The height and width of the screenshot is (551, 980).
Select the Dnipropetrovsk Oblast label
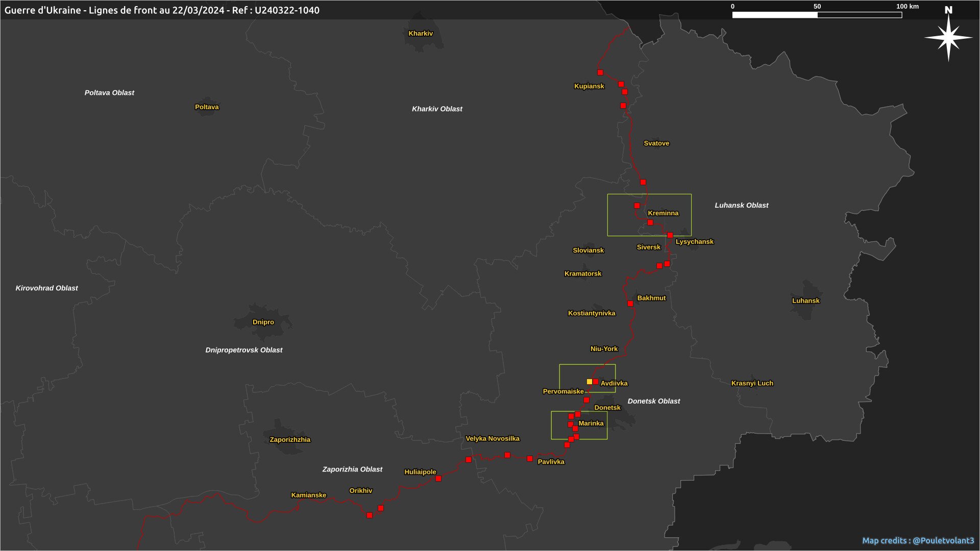[244, 350]
